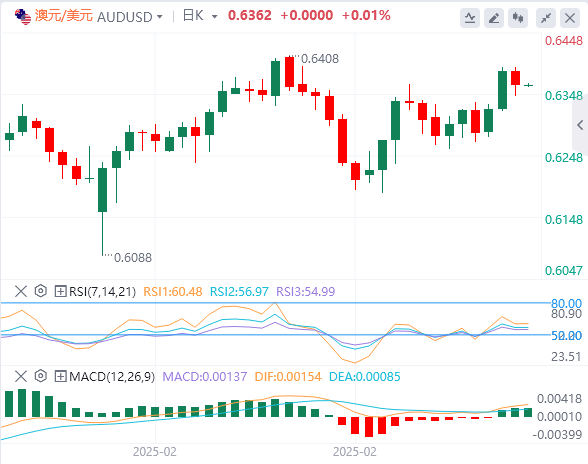This screenshot has width=588, height=464.
Task: Remove the RSI indicator panel
Action: (x=21, y=291)
